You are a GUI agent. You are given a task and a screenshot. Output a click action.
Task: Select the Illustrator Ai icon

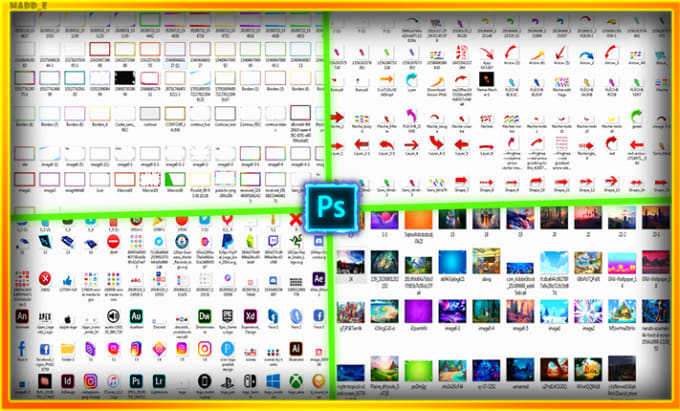(x=296, y=349)
